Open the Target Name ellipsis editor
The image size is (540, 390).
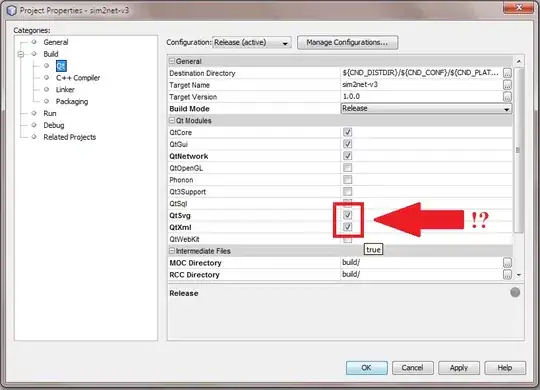507,85
